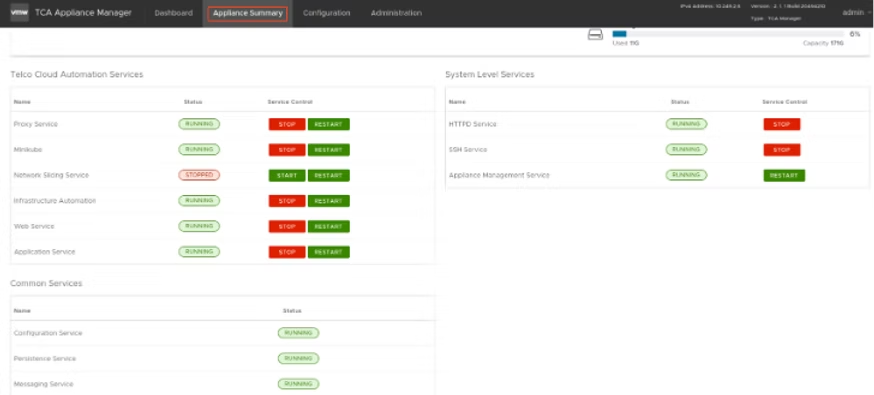Open the admin user dropdown
Screen dimensions: 874x395
[x=856, y=12]
